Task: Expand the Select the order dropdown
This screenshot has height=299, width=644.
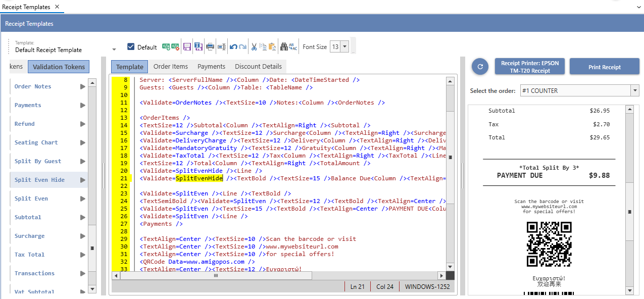Action: tap(635, 91)
